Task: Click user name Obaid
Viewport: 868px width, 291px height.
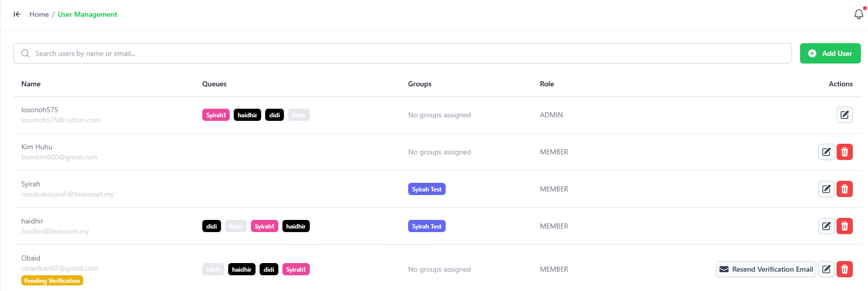Action: 31,258
